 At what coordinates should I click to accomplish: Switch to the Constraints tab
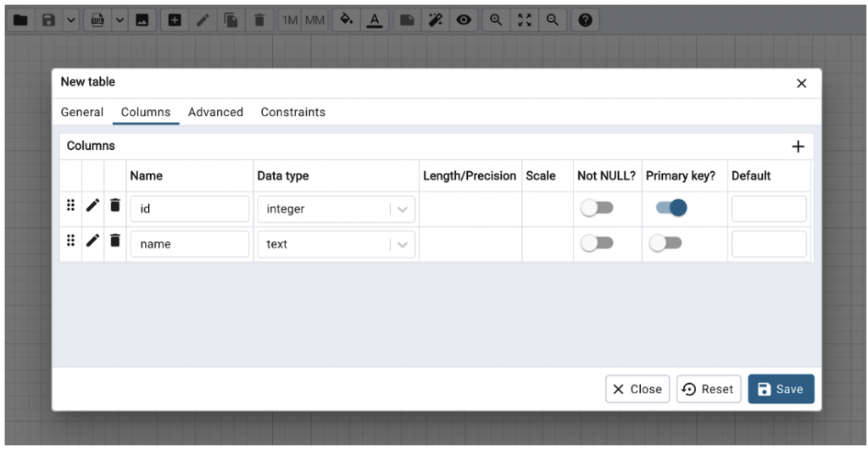point(292,112)
